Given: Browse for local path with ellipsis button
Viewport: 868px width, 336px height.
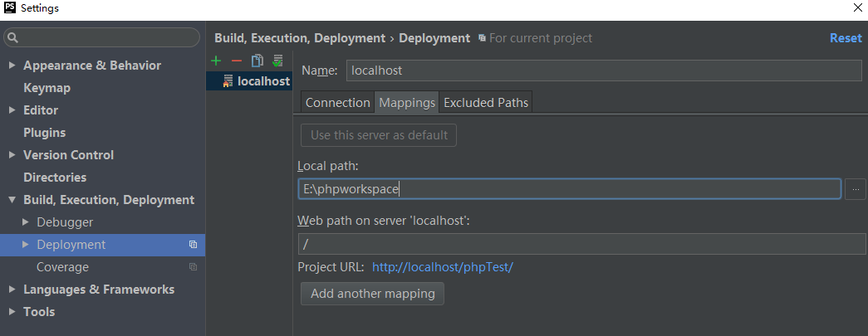Looking at the screenshot, I should pyautogui.click(x=856, y=189).
